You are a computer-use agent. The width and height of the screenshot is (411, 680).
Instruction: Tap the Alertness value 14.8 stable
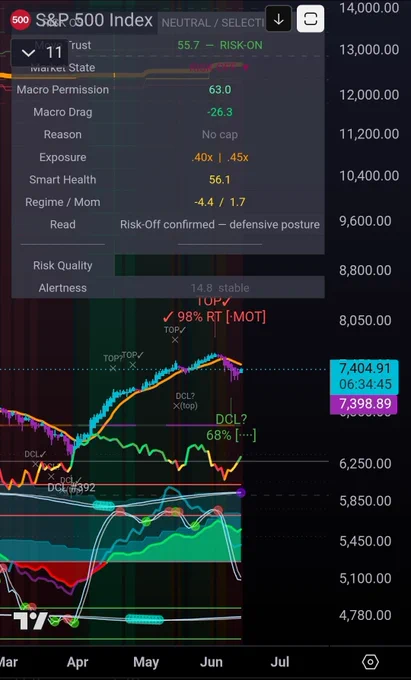220,288
